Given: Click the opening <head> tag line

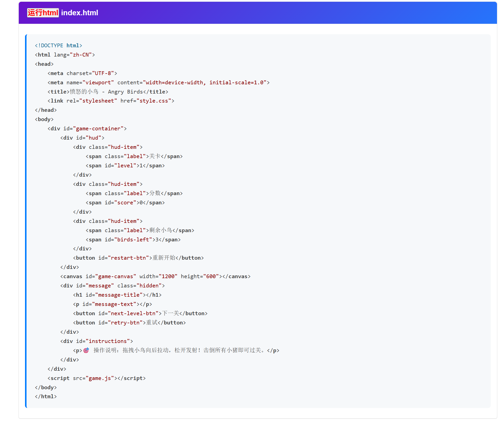Looking at the screenshot, I should tap(44, 64).
